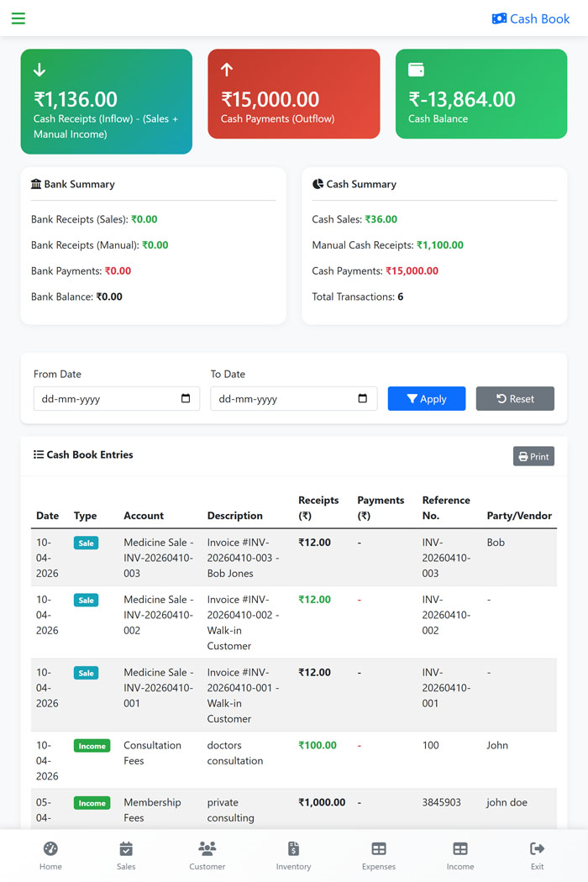
Task: Click Cash Sales value ₹36.00
Action: coord(381,219)
